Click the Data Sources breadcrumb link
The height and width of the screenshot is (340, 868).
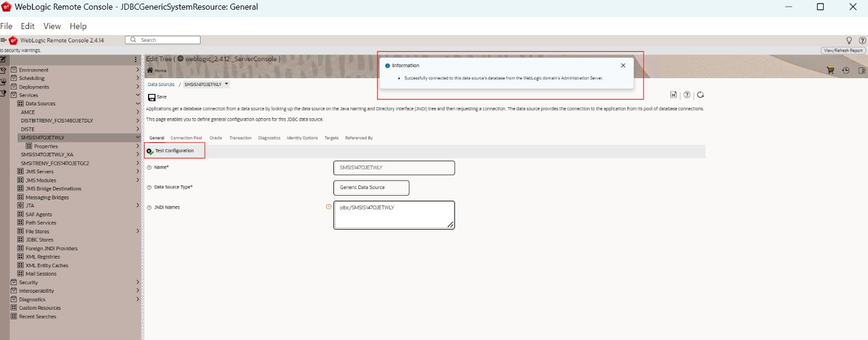[x=161, y=84]
